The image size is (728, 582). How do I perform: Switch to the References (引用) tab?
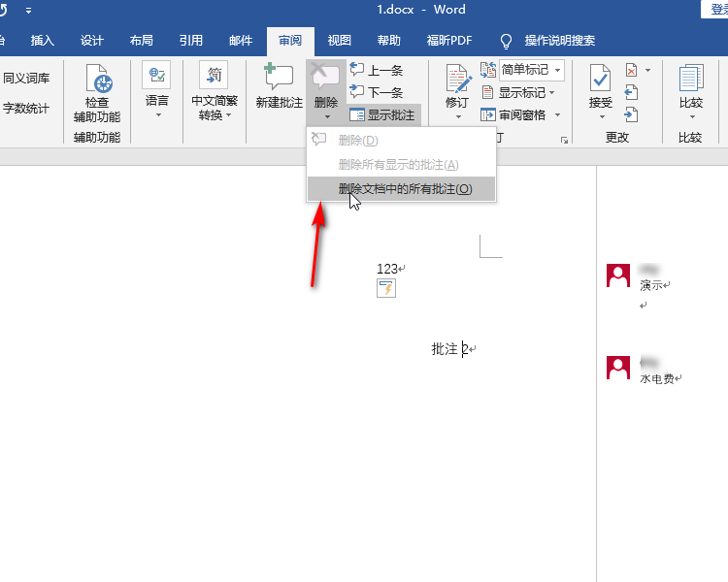pos(191,41)
